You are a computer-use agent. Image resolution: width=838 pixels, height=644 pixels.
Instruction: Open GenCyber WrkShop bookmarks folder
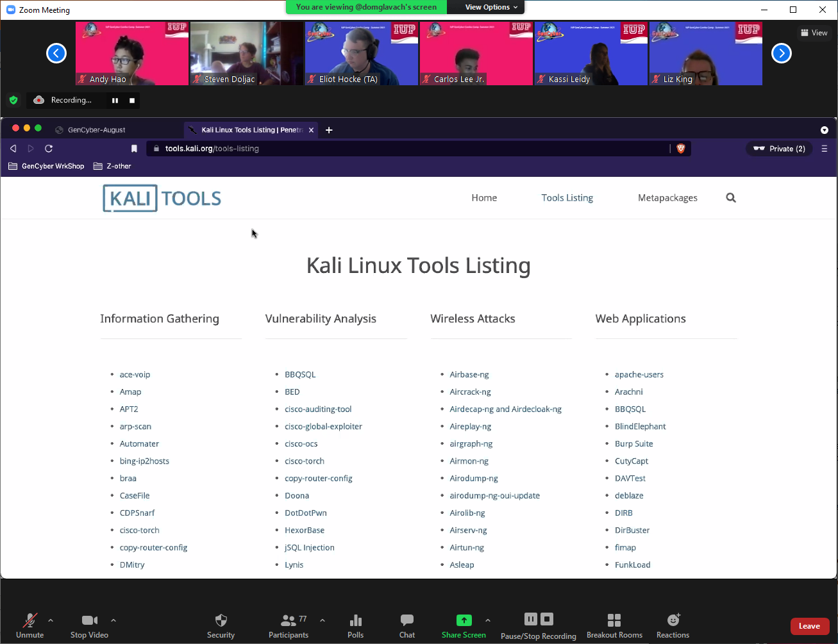[46, 166]
